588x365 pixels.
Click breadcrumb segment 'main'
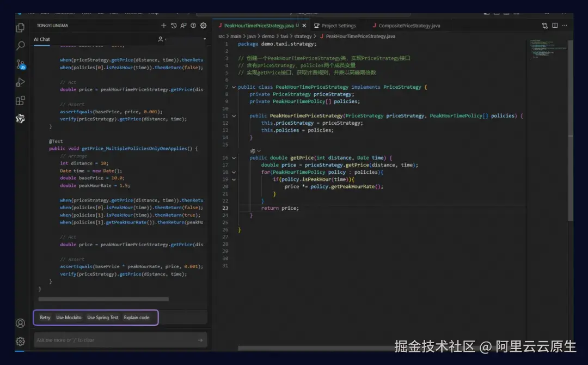tap(236, 36)
